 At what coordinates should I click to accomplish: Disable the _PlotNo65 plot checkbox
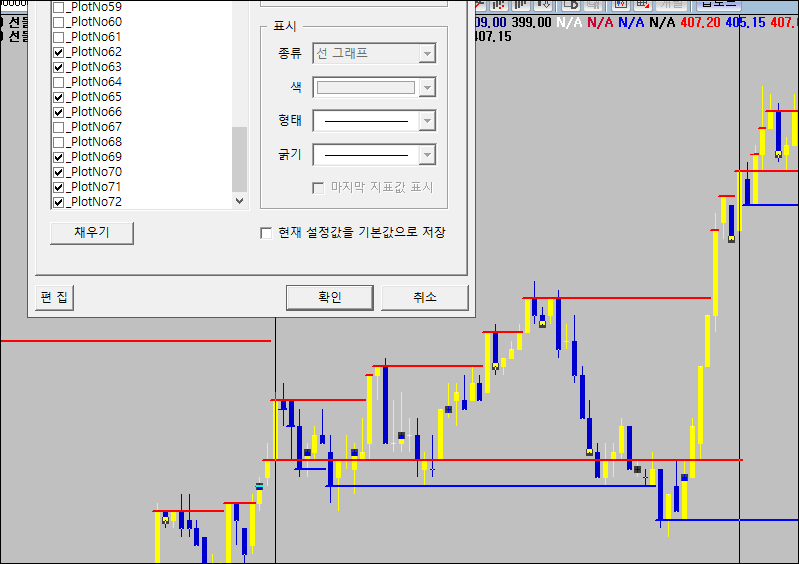[x=58, y=97]
